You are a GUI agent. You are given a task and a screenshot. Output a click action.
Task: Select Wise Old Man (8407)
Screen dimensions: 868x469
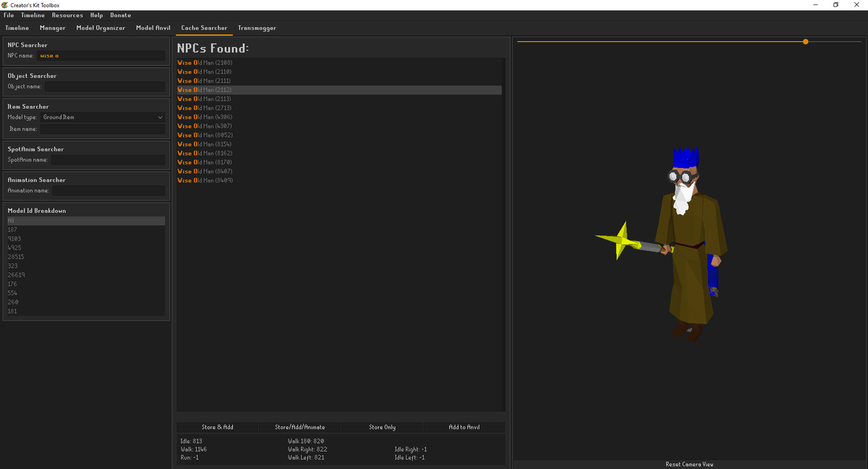339,172
